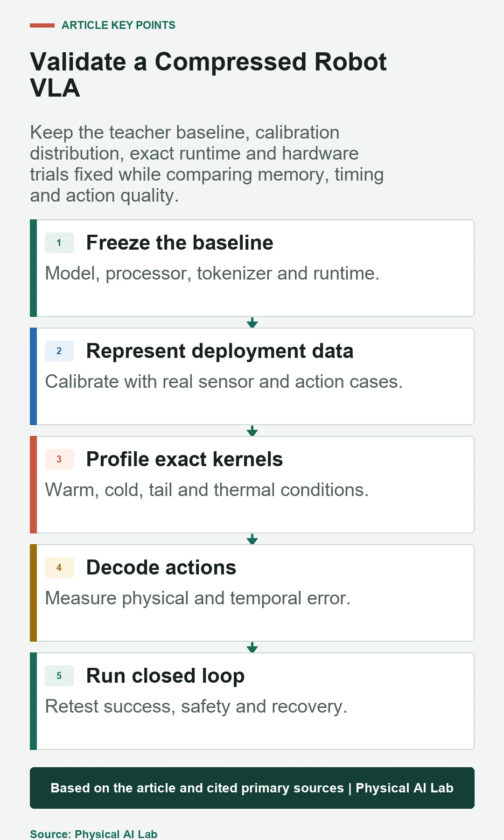Image resolution: width=504 pixels, height=840 pixels.
Task: Click the step 3 number badge
Action: pos(59,459)
